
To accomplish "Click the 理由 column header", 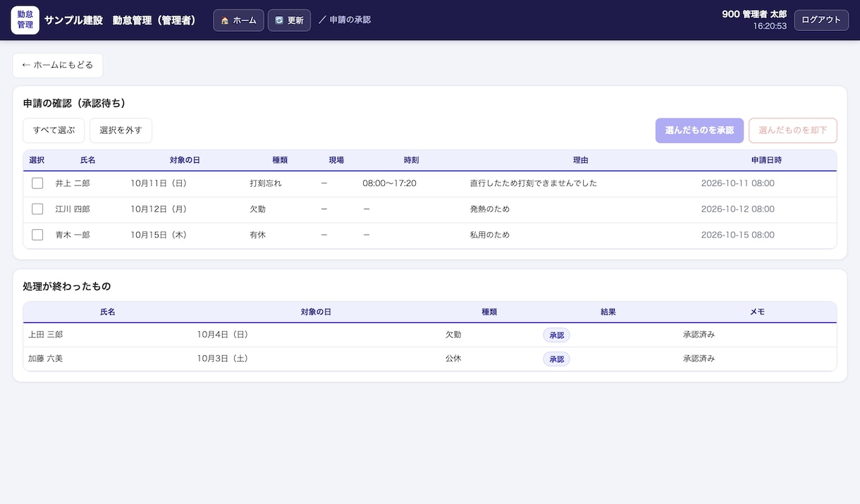I will pos(580,160).
